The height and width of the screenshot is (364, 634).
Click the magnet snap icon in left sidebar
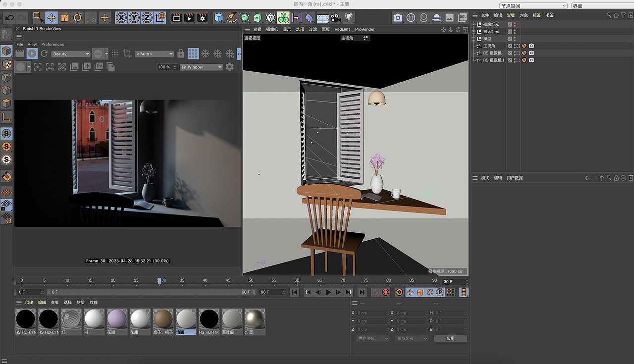coord(6,176)
